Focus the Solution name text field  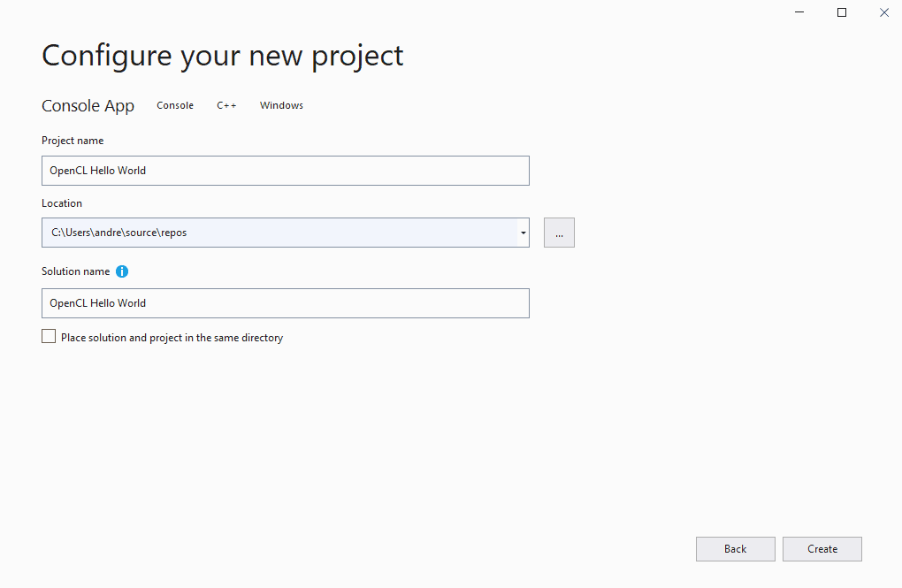coord(286,303)
